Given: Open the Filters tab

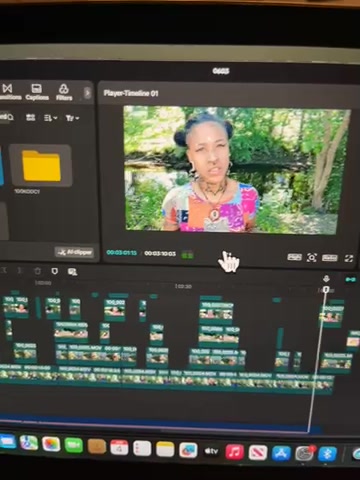Looking at the screenshot, I should click(x=64, y=92).
